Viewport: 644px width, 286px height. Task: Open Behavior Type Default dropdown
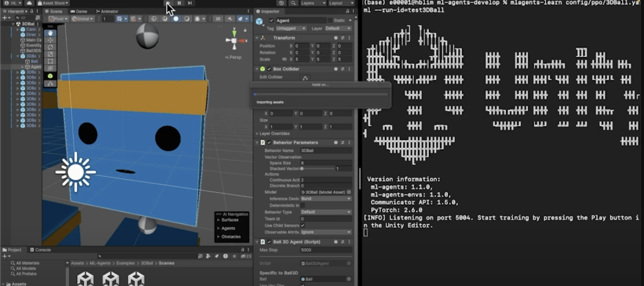(x=326, y=212)
